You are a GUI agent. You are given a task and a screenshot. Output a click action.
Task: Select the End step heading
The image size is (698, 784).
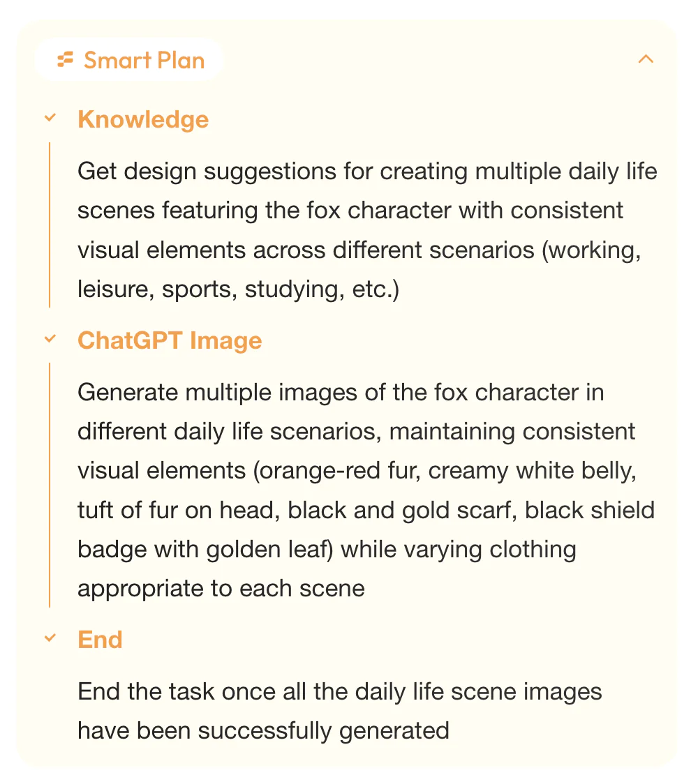pyautogui.click(x=100, y=640)
